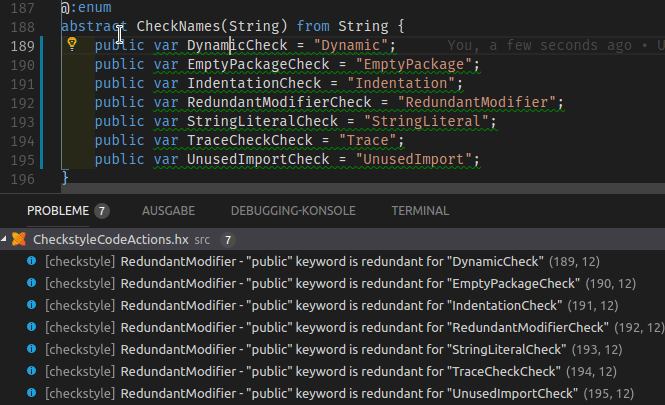665x405 pixels.
Task: Click the CheckstyleCodeActions.hx file type icon
Action: 19,240
